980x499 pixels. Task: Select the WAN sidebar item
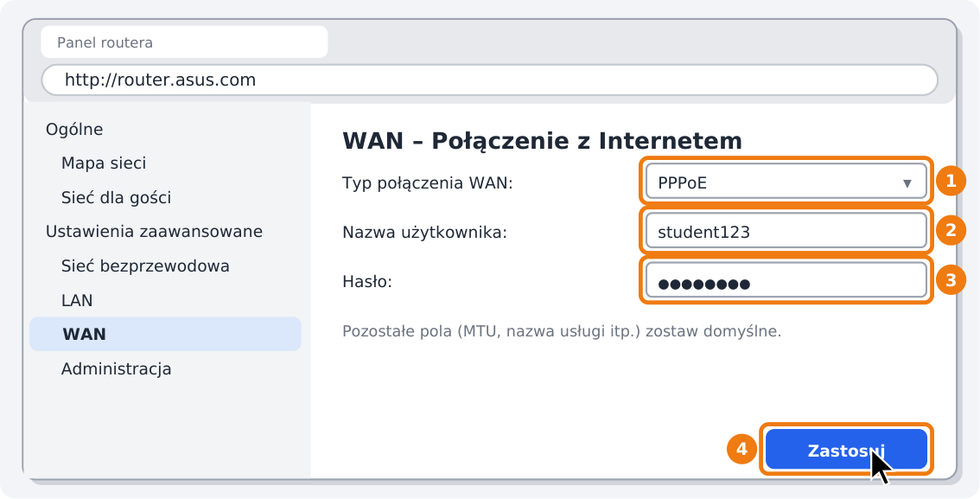point(165,334)
